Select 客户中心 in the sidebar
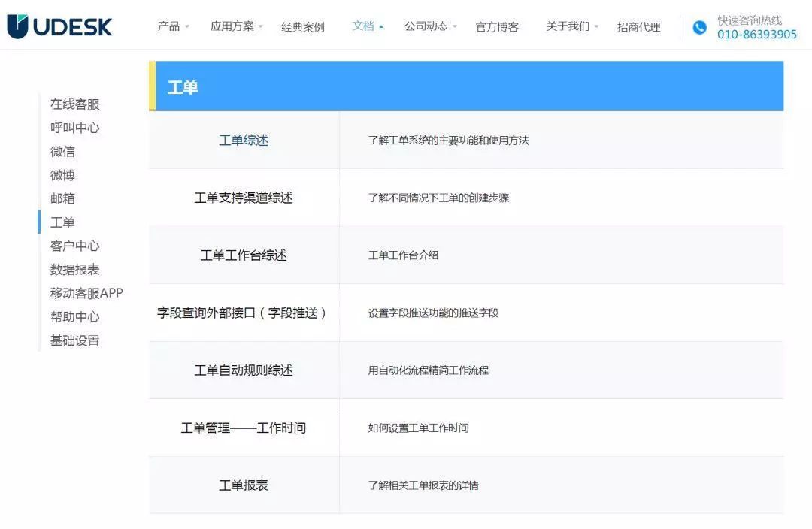The image size is (812, 529). (x=75, y=246)
